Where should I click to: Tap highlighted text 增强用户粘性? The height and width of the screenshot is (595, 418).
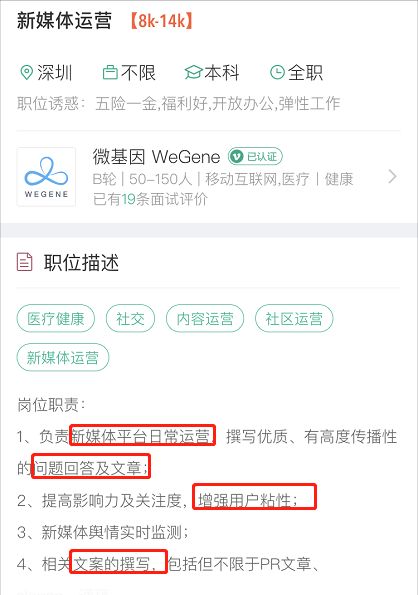[x=254, y=496]
